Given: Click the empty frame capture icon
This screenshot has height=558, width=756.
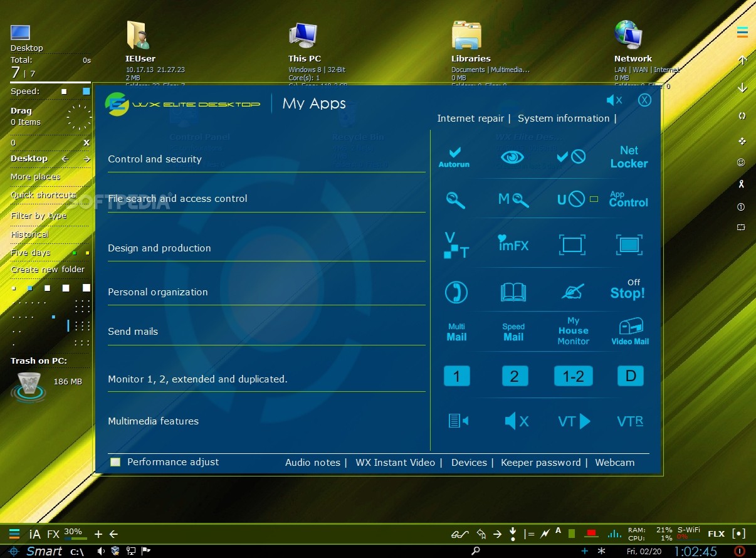Looking at the screenshot, I should point(572,244).
